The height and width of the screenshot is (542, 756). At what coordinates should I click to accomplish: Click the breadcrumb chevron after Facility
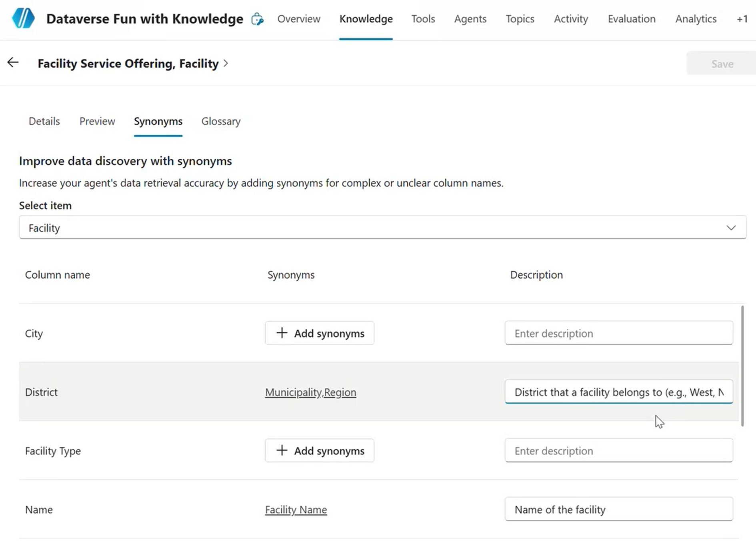[226, 63]
